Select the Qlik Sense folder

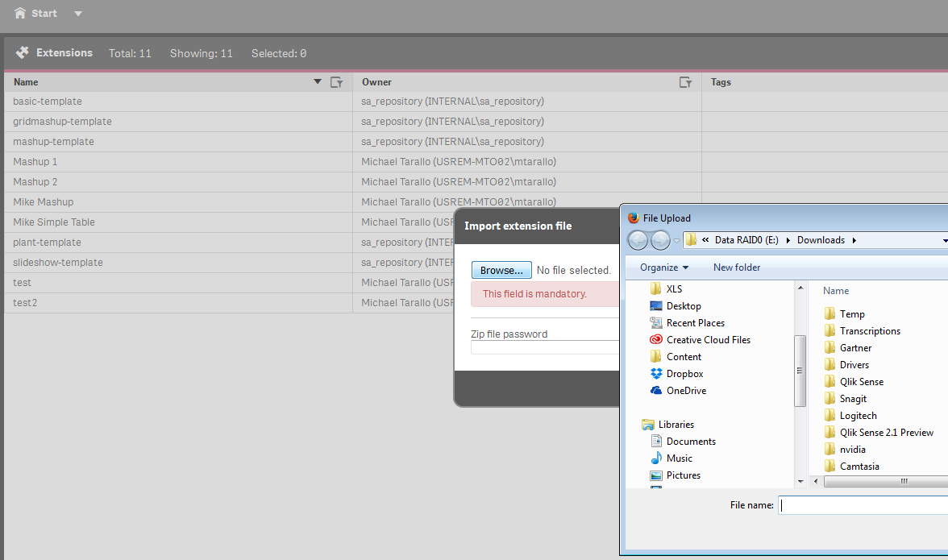854,381
